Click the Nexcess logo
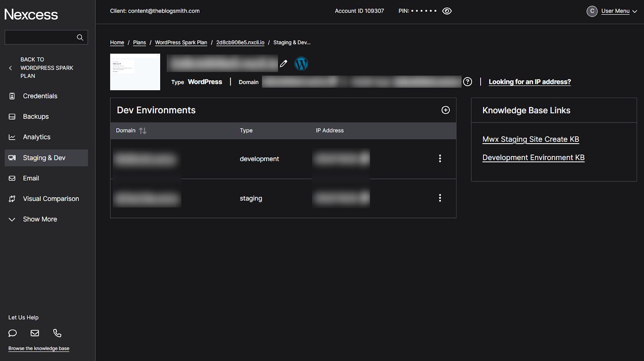Image resolution: width=644 pixels, height=361 pixels. [31, 15]
